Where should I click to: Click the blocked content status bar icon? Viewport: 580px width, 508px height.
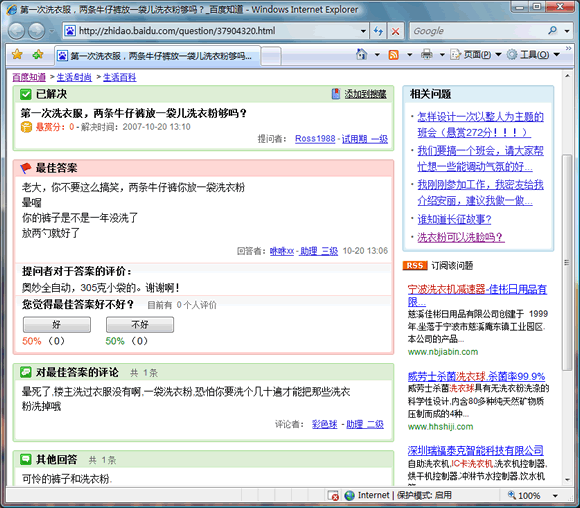pyautogui.click(x=333, y=495)
